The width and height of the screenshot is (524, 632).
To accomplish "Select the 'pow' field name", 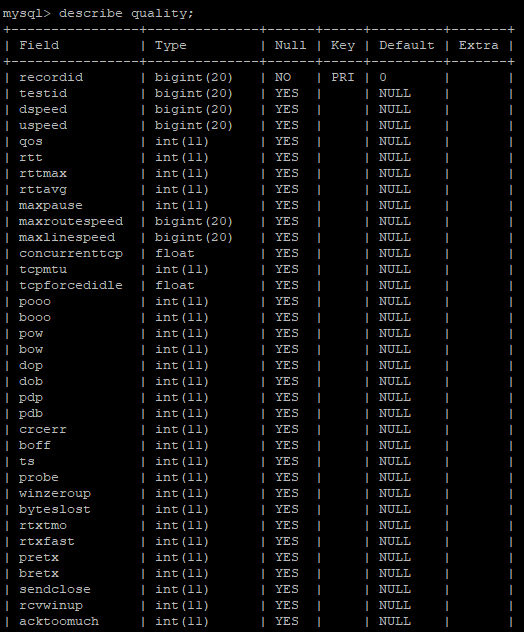I will coord(31,333).
